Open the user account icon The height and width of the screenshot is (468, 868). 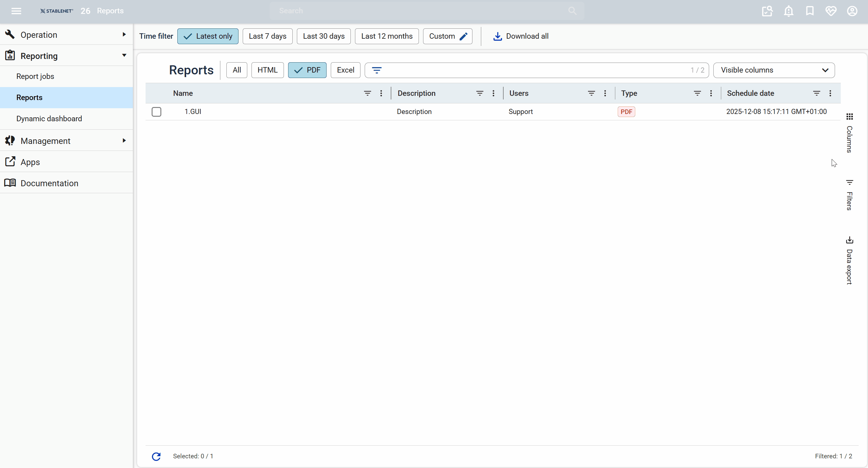(852, 11)
